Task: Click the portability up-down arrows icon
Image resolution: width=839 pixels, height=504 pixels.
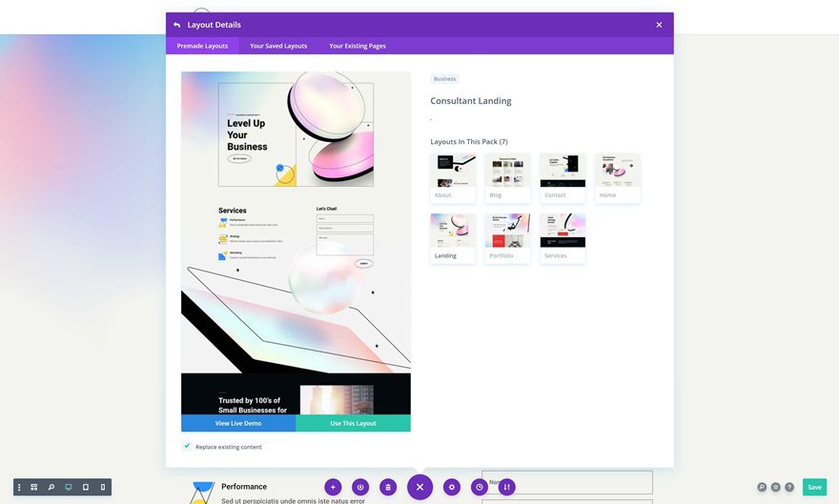Action: pos(506,487)
